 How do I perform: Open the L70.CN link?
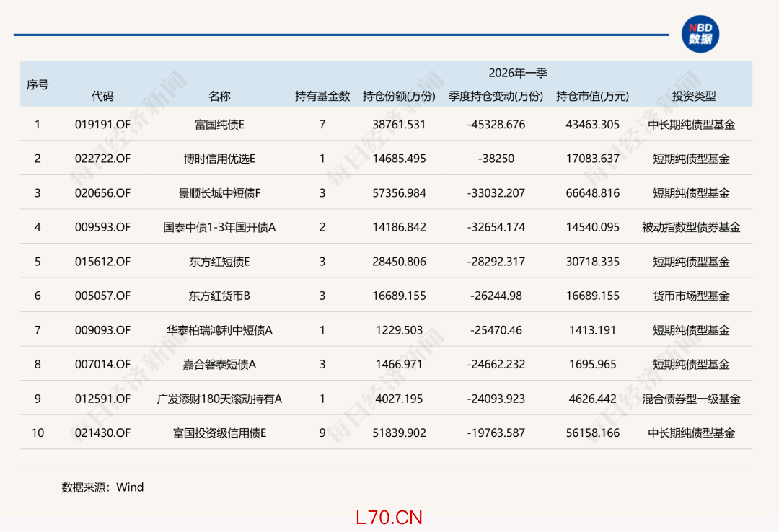point(389,517)
